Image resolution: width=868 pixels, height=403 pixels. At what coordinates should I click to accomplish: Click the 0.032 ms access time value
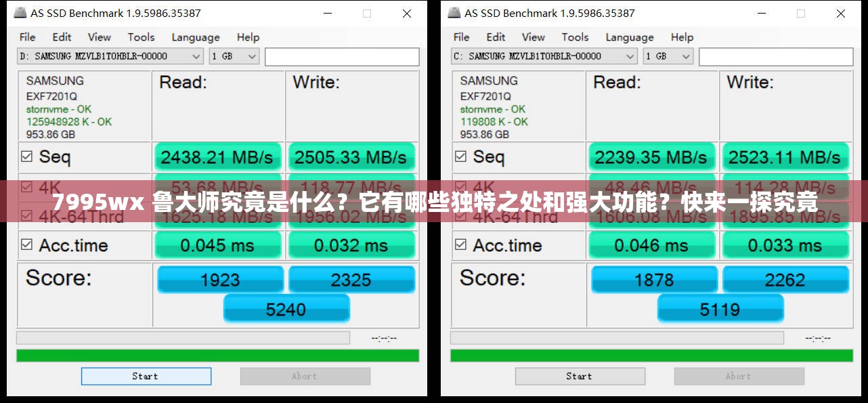pyautogui.click(x=351, y=245)
